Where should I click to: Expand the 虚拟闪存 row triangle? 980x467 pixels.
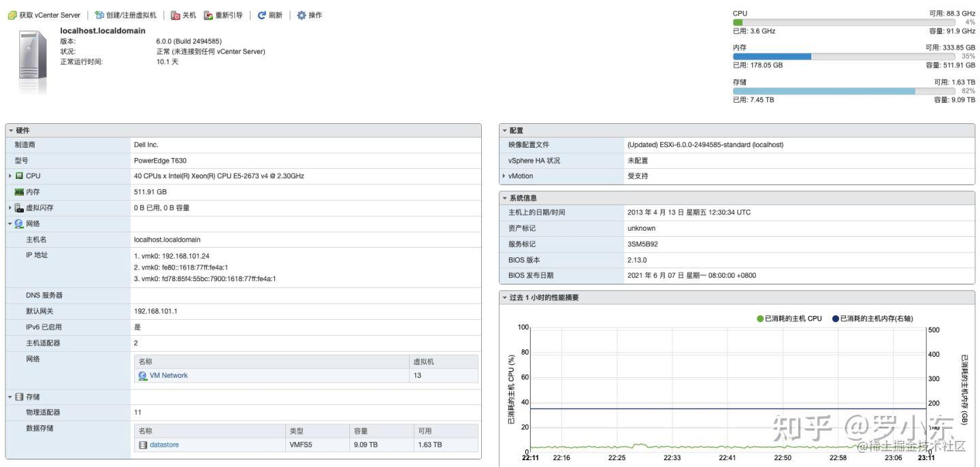(x=10, y=208)
